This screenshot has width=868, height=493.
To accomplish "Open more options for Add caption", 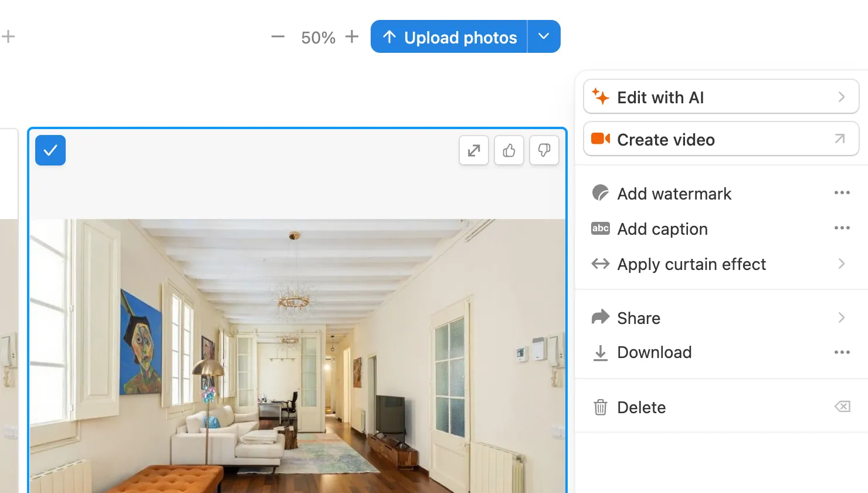I will pyautogui.click(x=842, y=228).
